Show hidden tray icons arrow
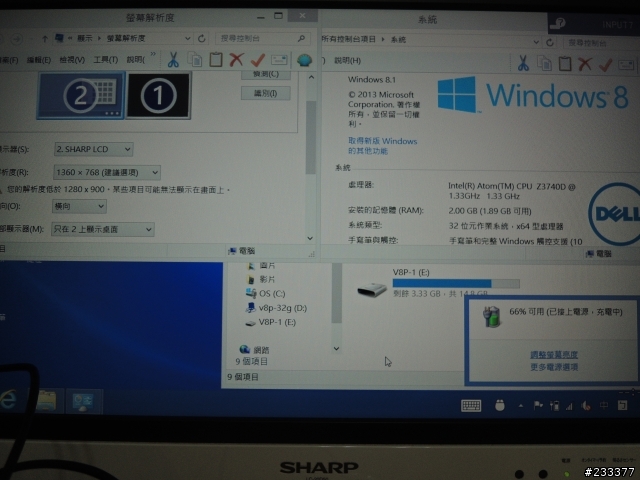This screenshot has width=640, height=480. [x=520, y=406]
